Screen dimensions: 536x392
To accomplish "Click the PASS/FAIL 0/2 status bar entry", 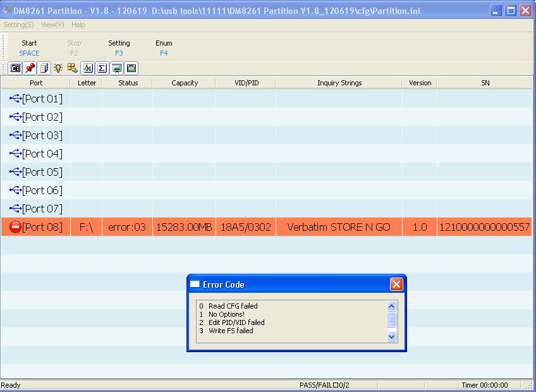I will point(324,385).
